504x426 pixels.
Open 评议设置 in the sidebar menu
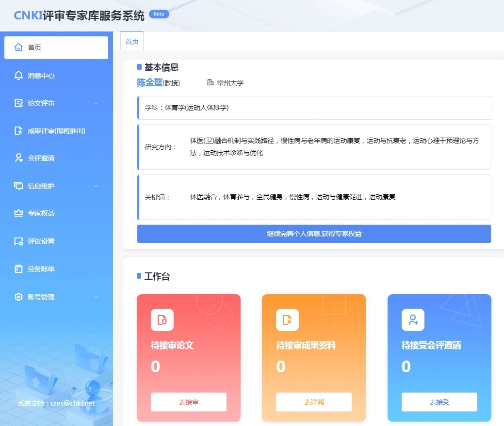(x=41, y=241)
